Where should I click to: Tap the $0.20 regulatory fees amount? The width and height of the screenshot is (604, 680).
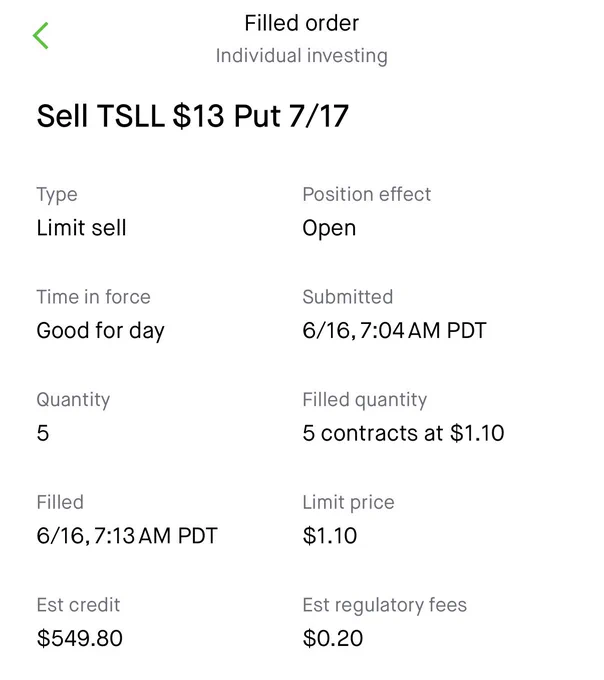(333, 638)
